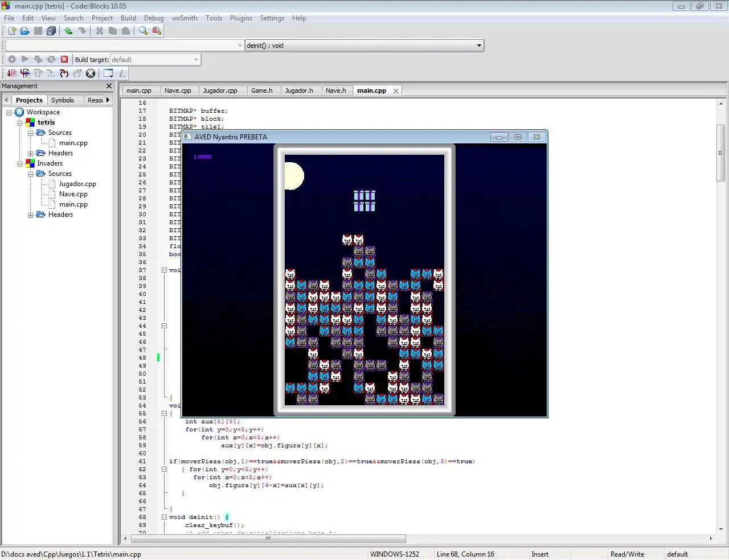Open the Settings menu
The width and height of the screenshot is (729, 560).
(x=272, y=18)
